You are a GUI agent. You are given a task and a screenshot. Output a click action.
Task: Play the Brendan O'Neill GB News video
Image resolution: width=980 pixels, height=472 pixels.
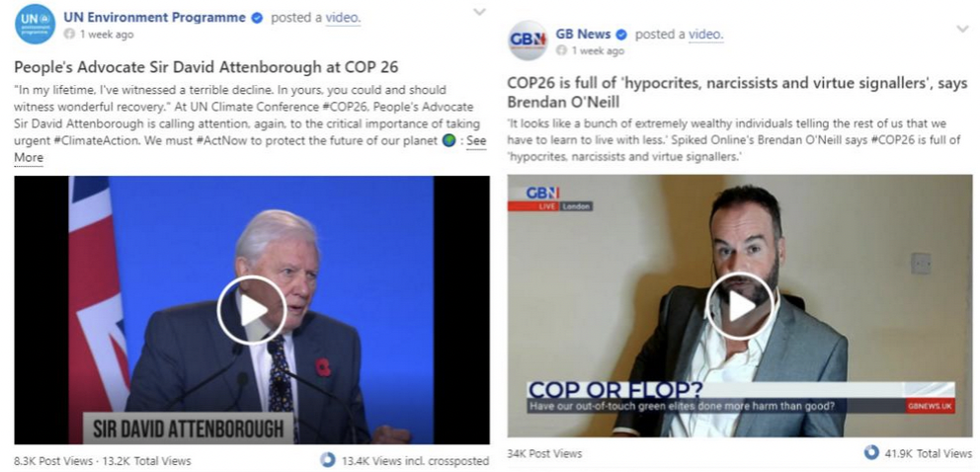point(741,306)
